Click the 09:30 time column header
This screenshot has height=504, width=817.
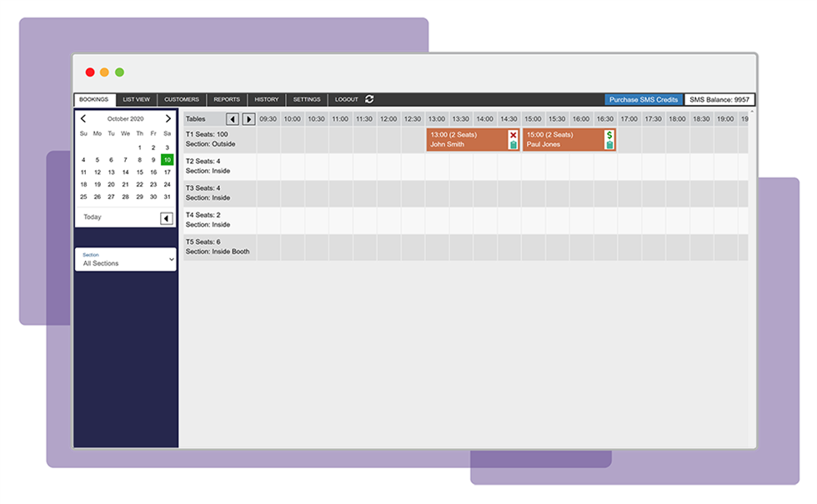[x=268, y=119]
